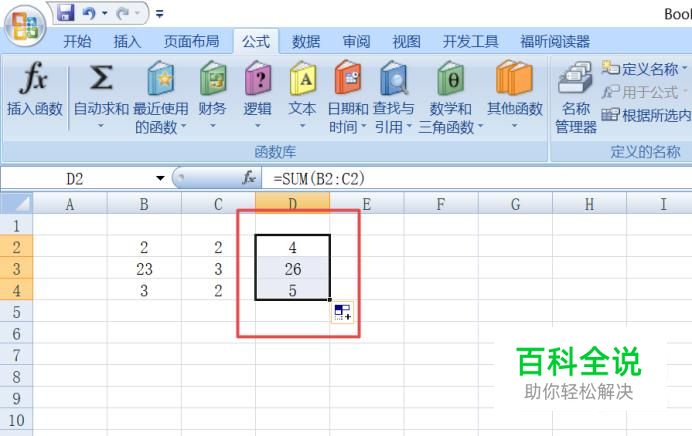This screenshot has width=692, height=436.
Task: Select column C header
Action: coord(218,204)
